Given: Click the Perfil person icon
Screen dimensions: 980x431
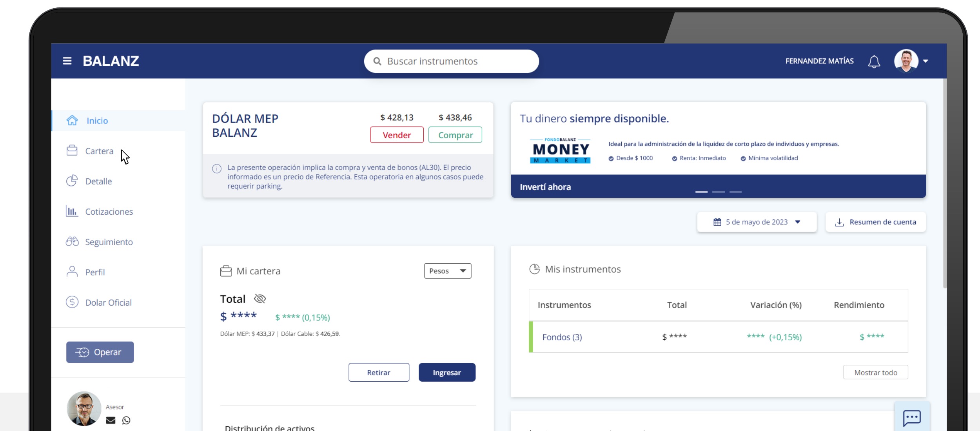Looking at the screenshot, I should [x=72, y=272].
